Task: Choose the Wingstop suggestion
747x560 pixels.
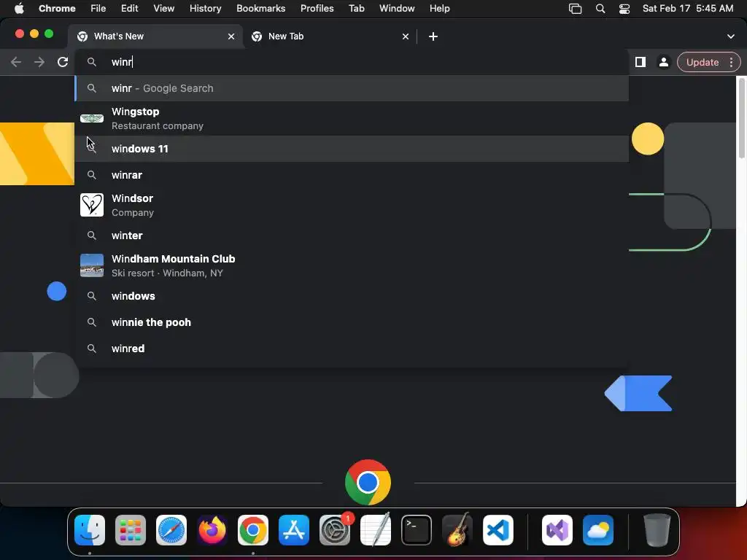Action: [352, 119]
